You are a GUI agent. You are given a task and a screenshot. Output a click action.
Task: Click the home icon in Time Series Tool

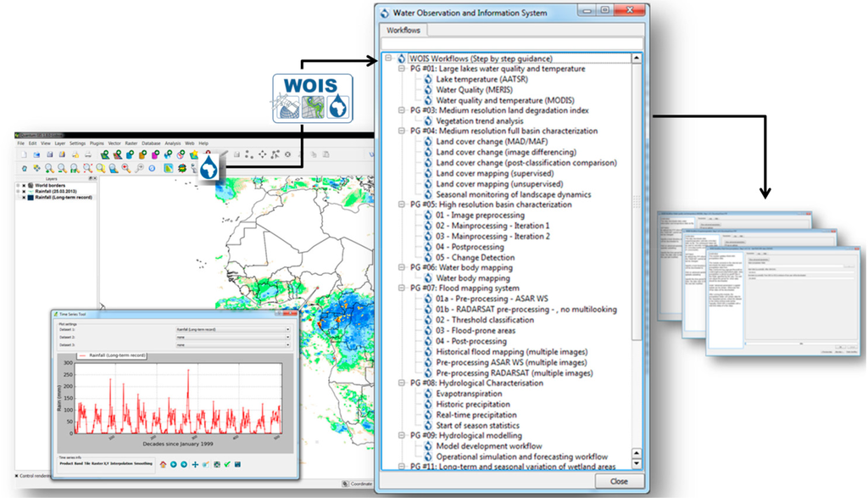162,464
